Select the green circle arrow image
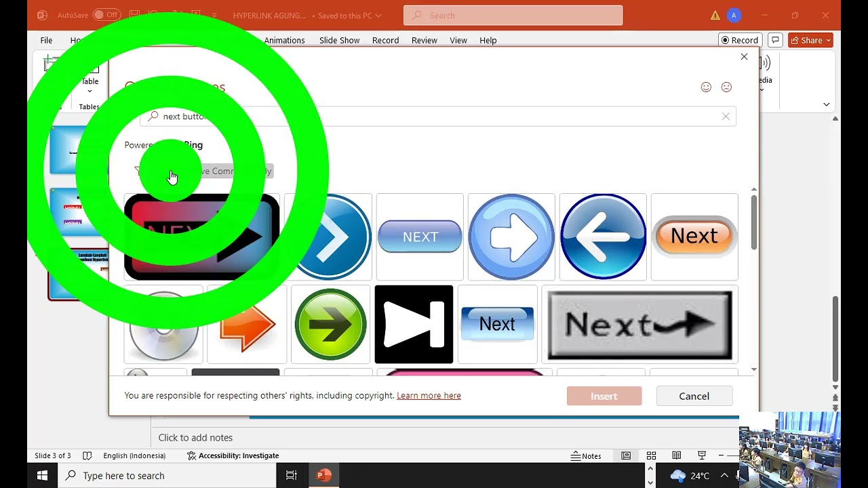The height and width of the screenshot is (488, 868). pyautogui.click(x=330, y=324)
